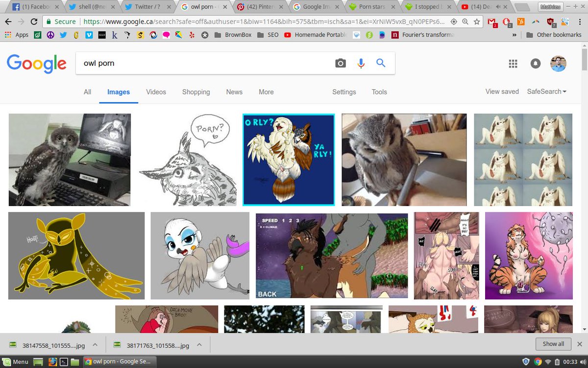Image resolution: width=588 pixels, height=368 pixels.
Task: Click the Google logo
Action: pos(36,64)
